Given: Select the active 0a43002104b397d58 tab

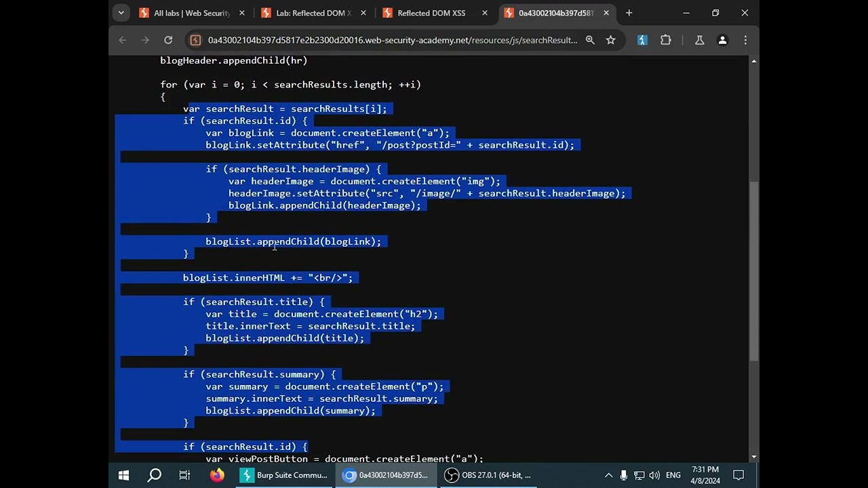Looking at the screenshot, I should [x=556, y=13].
